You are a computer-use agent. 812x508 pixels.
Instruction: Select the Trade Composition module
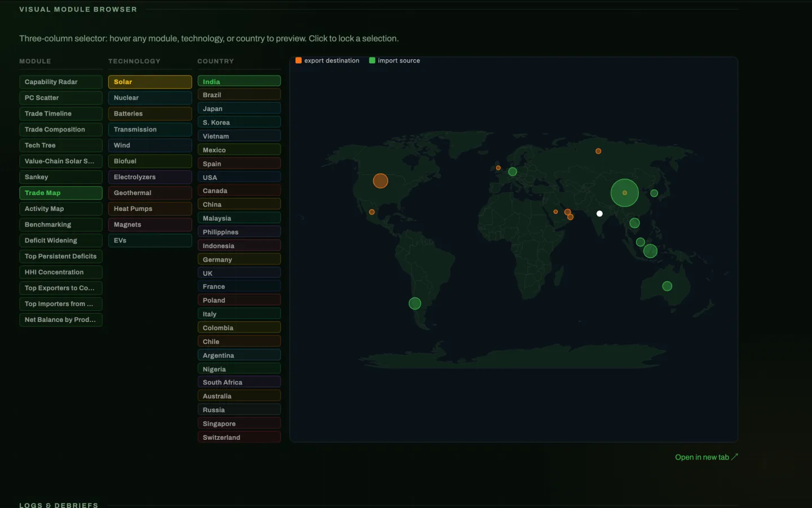[61, 130]
